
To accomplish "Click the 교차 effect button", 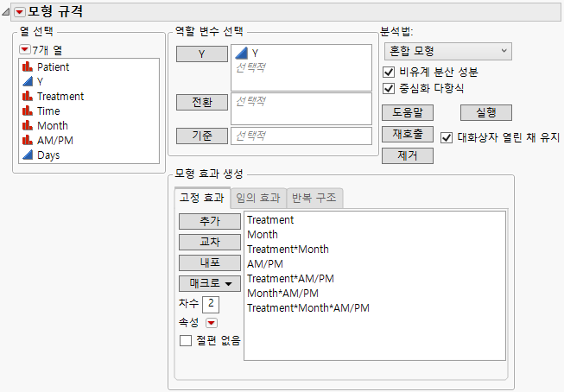I will pyautogui.click(x=210, y=242).
